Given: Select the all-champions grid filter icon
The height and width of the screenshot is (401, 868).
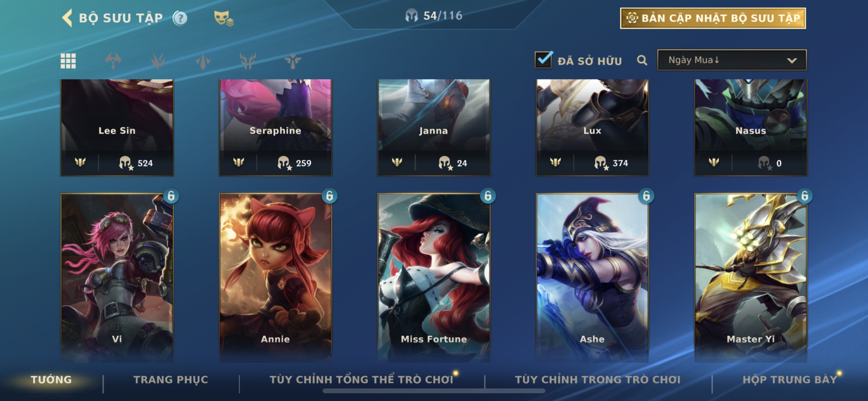Looking at the screenshot, I should tap(68, 61).
